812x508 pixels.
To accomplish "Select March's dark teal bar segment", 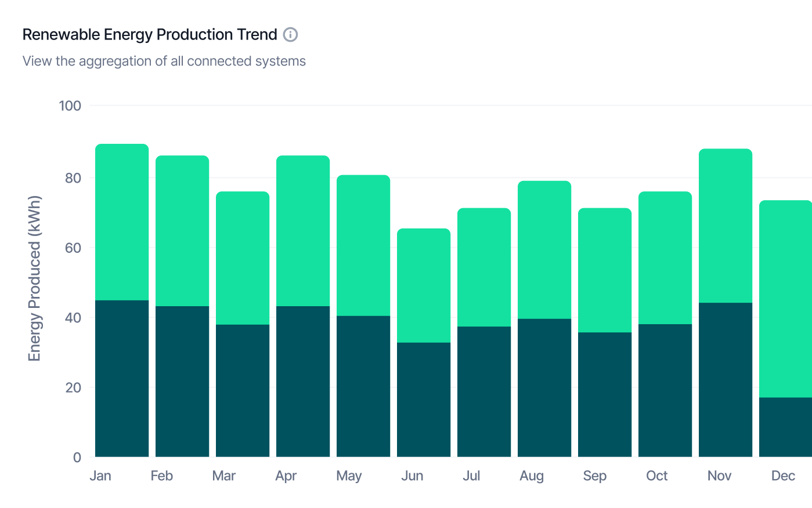I will [x=243, y=390].
